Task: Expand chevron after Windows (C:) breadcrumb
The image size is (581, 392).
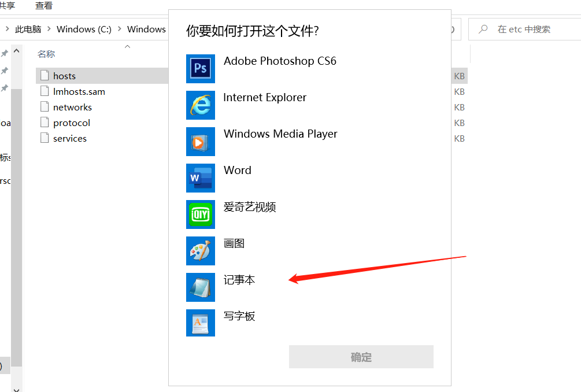Action: tap(119, 28)
